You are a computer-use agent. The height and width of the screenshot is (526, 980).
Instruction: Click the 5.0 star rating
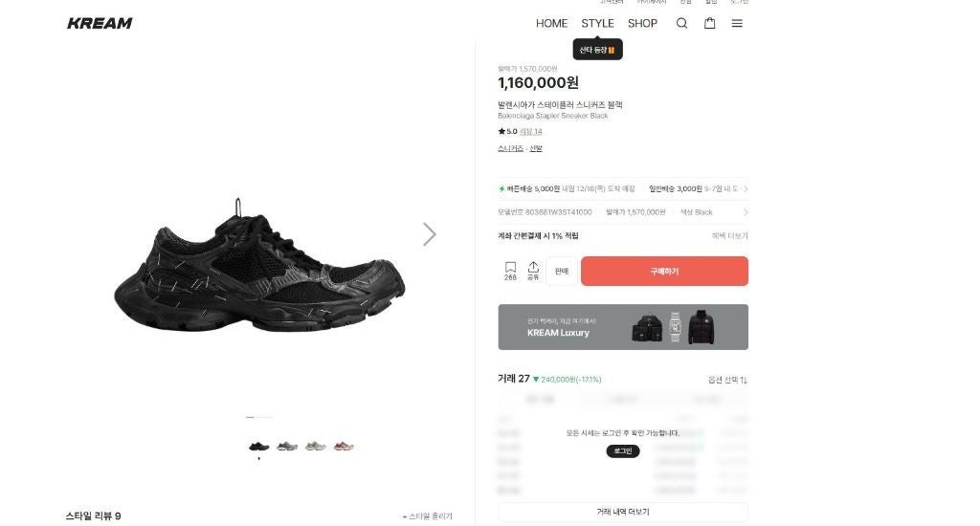tap(507, 131)
